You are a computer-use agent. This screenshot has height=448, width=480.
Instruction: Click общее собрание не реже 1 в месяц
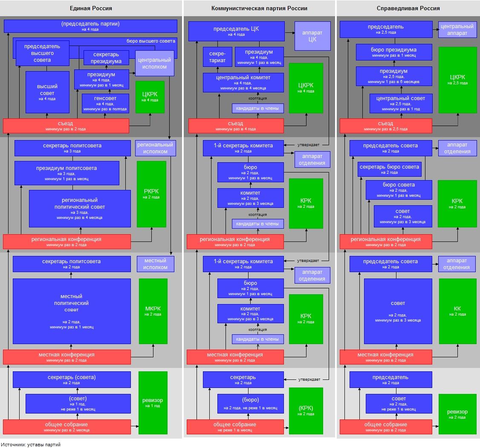[235, 427]
